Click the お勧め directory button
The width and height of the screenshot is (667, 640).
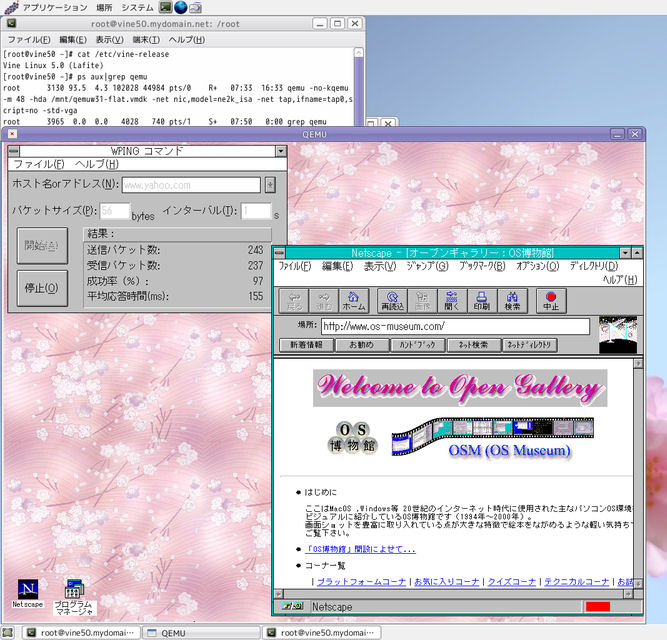(362, 345)
